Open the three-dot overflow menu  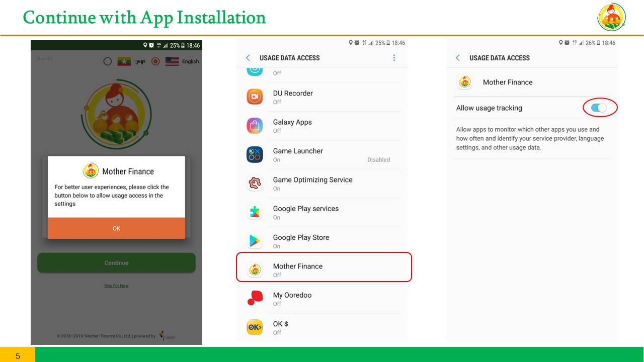(x=394, y=58)
